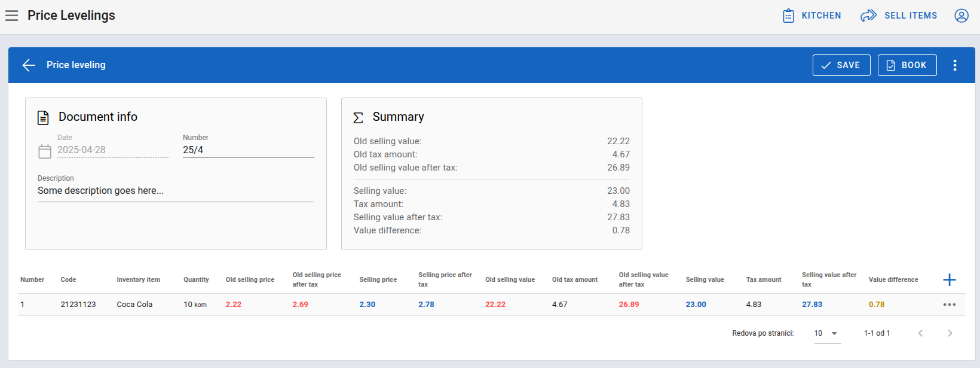Image resolution: width=980 pixels, height=368 pixels.
Task: Open the rows per page dropdown
Action: tap(827, 333)
